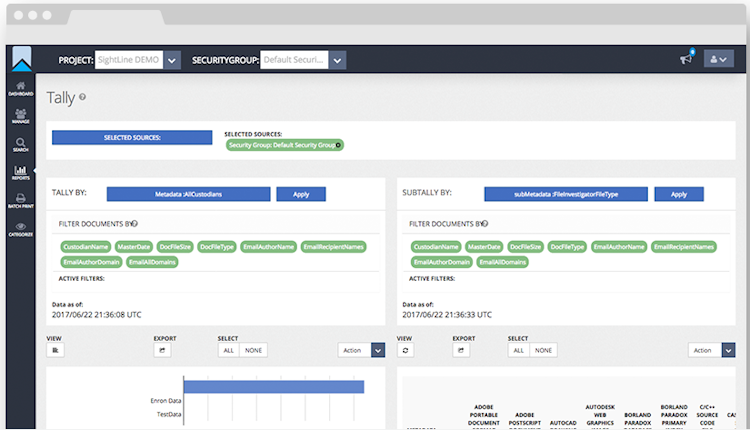Select EmailRecipientNames filter in Subtally panel
The height and width of the screenshot is (430, 750).
pyautogui.click(x=684, y=247)
